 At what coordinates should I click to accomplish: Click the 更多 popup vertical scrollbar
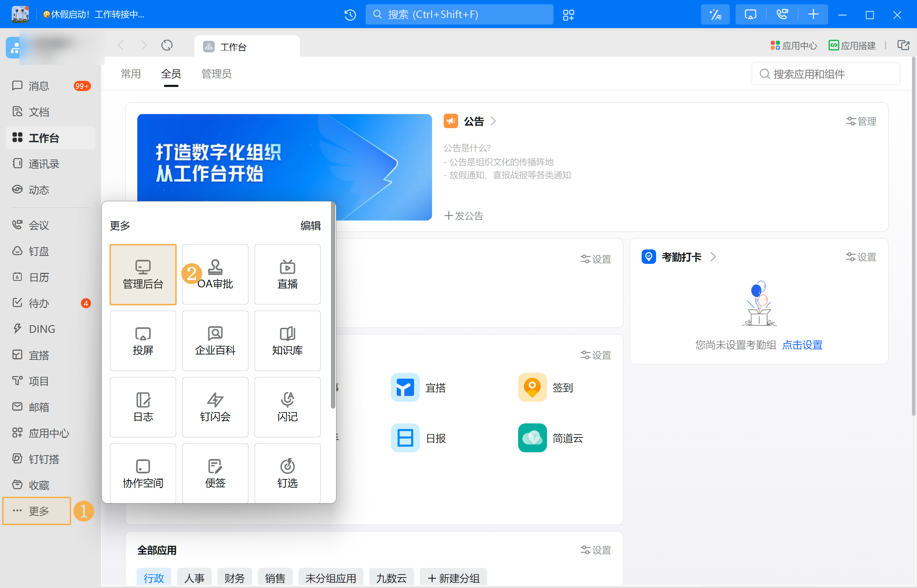click(333, 305)
